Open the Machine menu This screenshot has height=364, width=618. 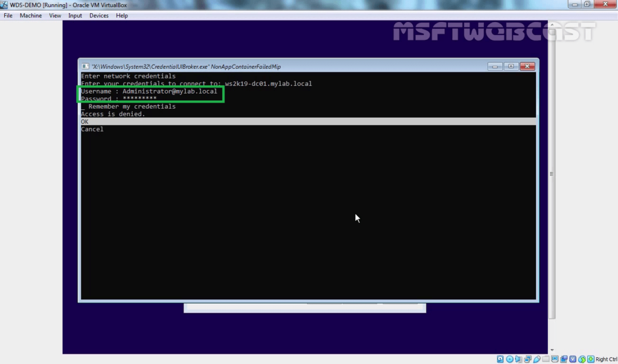(x=31, y=15)
